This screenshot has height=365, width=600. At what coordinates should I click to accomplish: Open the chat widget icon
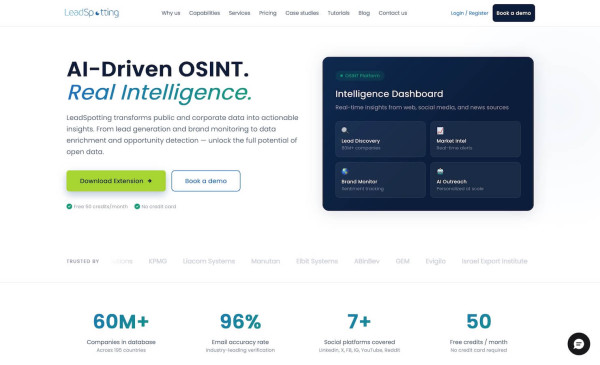tap(578, 344)
